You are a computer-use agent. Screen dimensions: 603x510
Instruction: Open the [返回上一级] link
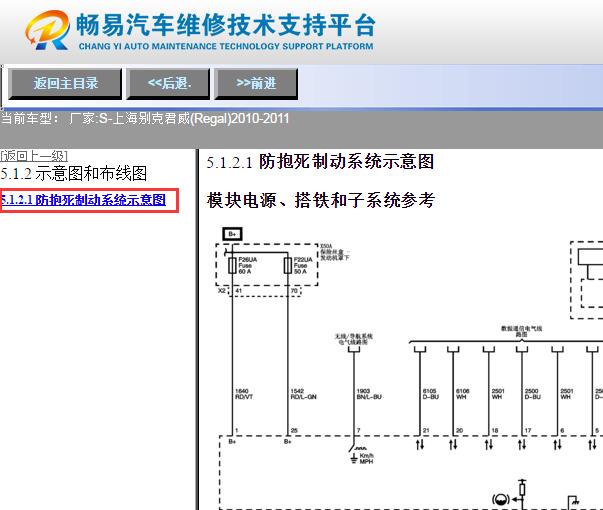pyautogui.click(x=34, y=156)
